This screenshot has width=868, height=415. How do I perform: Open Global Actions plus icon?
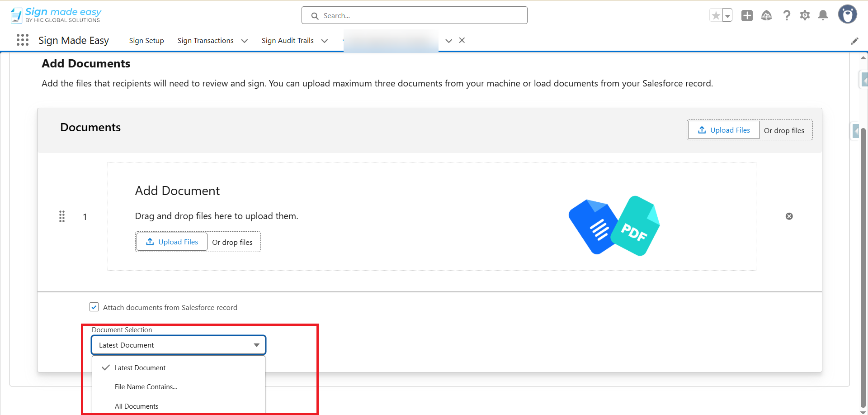(x=747, y=15)
